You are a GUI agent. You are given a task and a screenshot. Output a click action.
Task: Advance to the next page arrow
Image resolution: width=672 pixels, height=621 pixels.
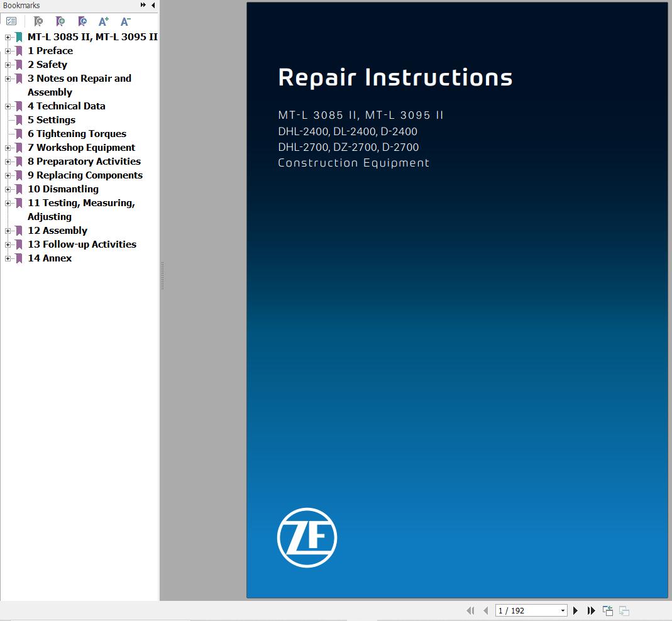click(576, 610)
